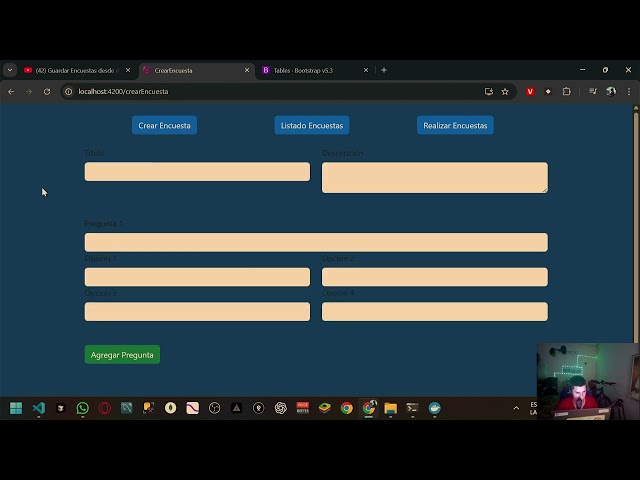Focus the Titulo input field
The image size is (640, 480).
pos(197,171)
